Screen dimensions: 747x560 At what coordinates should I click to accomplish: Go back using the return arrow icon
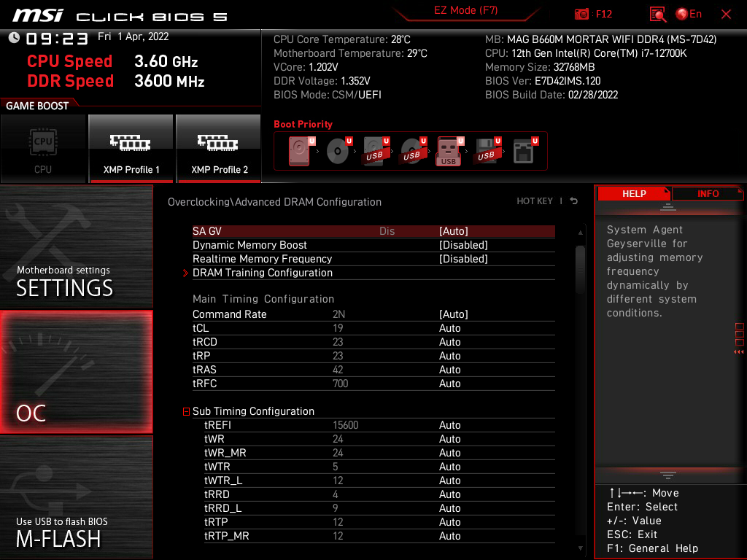pos(574,201)
